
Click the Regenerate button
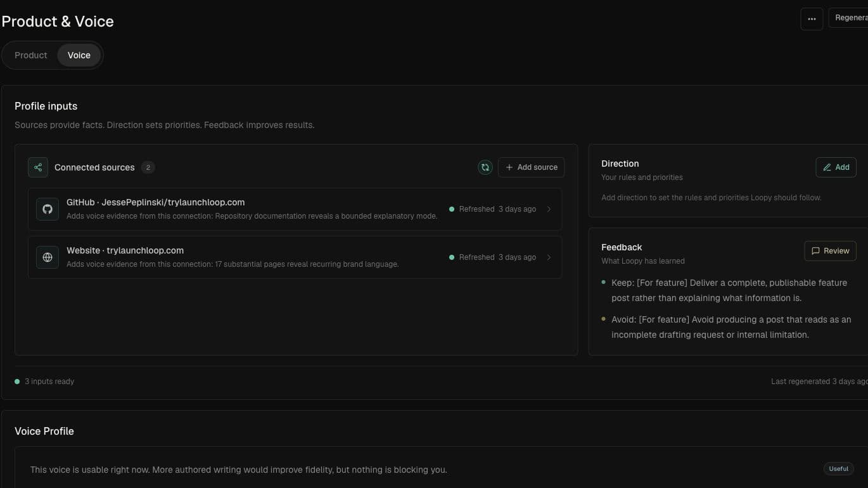point(848,18)
